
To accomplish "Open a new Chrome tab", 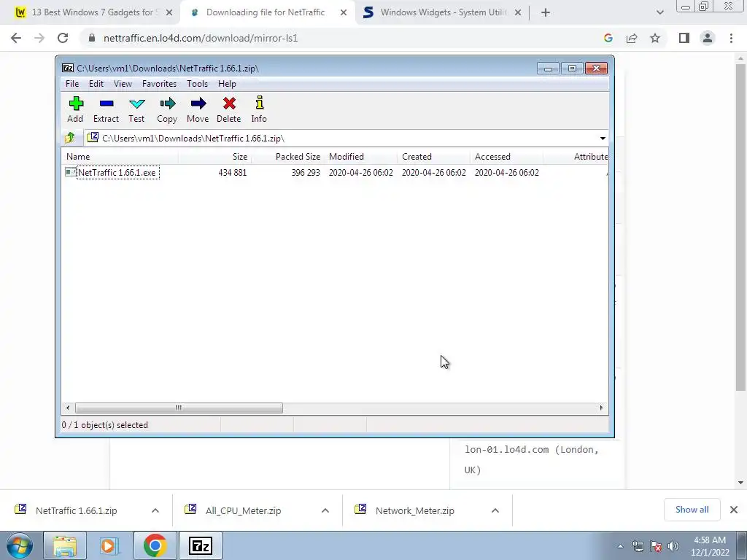I will pyautogui.click(x=546, y=13).
